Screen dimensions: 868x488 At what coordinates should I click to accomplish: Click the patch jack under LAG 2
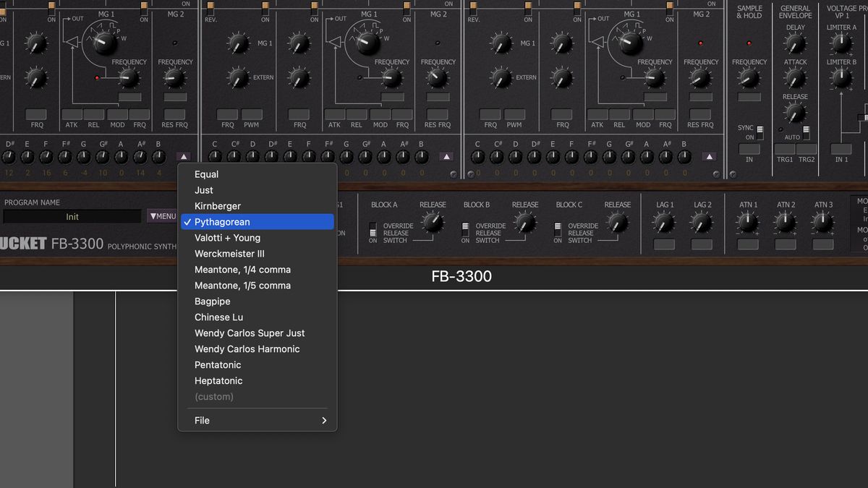[x=702, y=244]
